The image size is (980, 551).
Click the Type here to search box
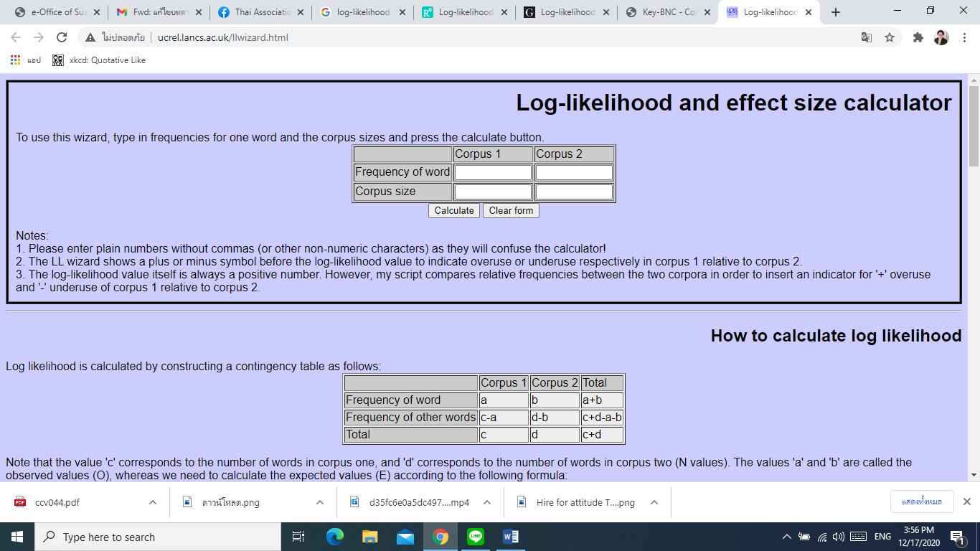point(158,537)
